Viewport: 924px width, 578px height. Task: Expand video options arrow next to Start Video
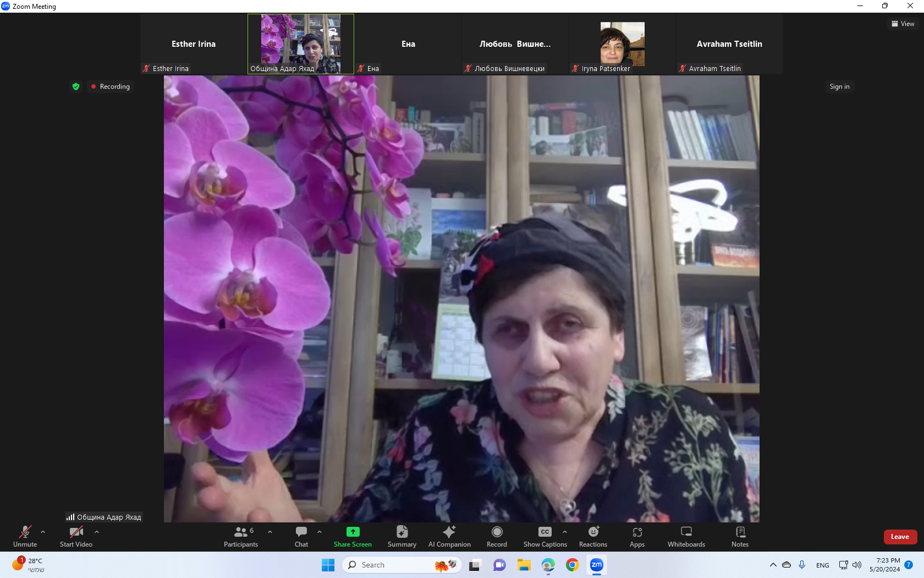click(97, 532)
